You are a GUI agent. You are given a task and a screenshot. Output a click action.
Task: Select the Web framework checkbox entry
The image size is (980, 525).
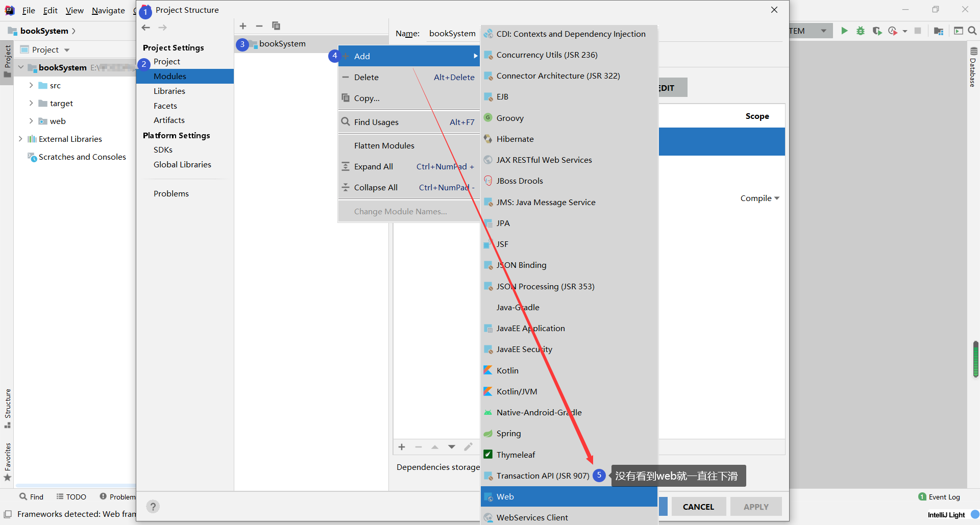click(x=505, y=496)
